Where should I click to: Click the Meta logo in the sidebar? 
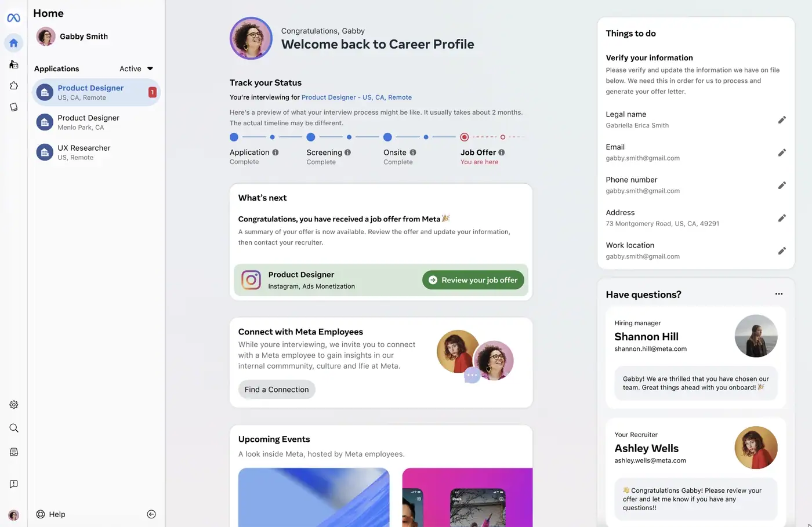tap(13, 18)
